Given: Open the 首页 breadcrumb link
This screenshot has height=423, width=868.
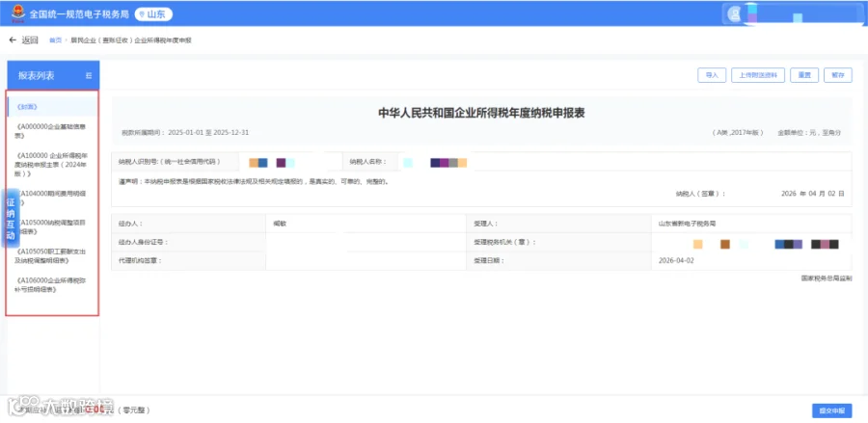Looking at the screenshot, I should (55, 40).
